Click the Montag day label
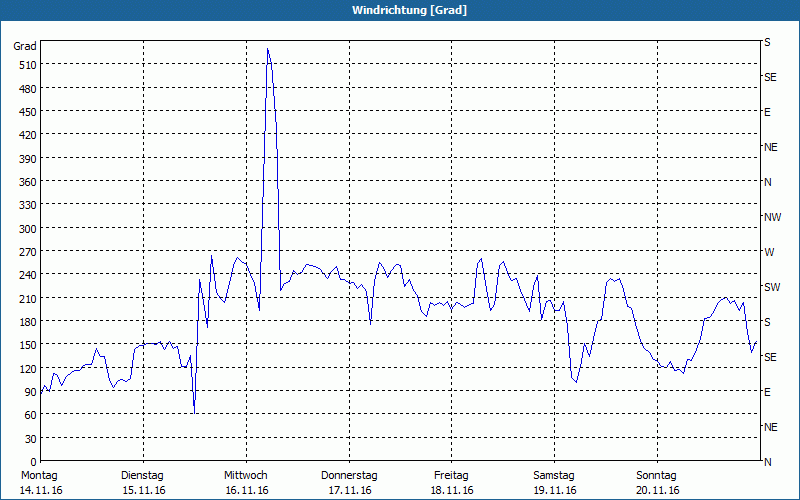Viewport: 800px width, 500px height. (39, 476)
